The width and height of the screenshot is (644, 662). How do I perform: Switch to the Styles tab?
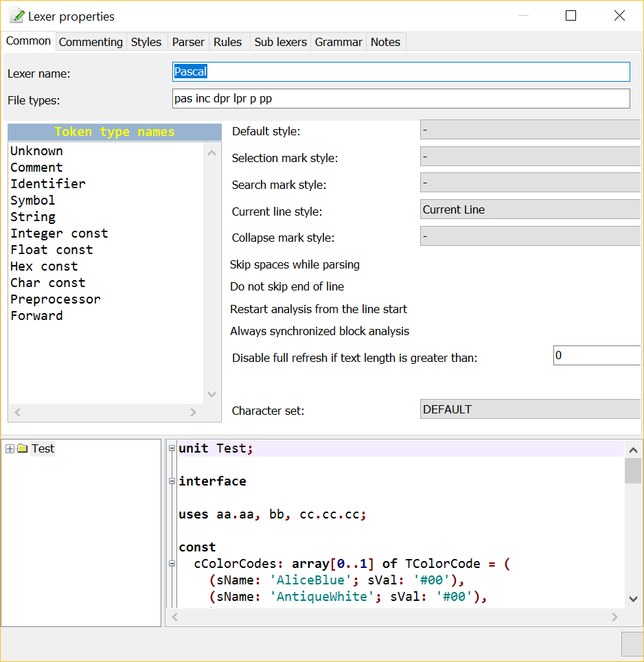coord(146,42)
